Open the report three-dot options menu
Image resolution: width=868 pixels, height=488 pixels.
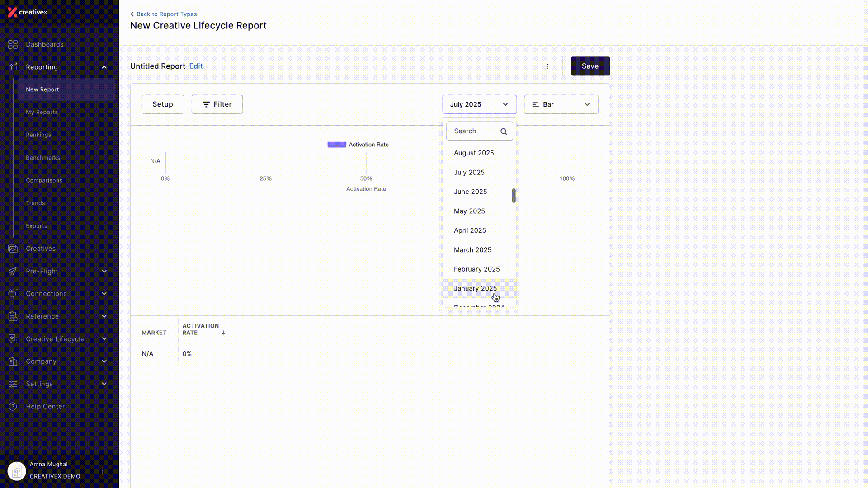point(547,66)
